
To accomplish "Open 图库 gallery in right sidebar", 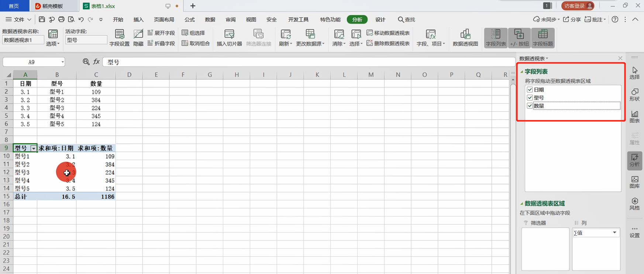I will (x=634, y=182).
